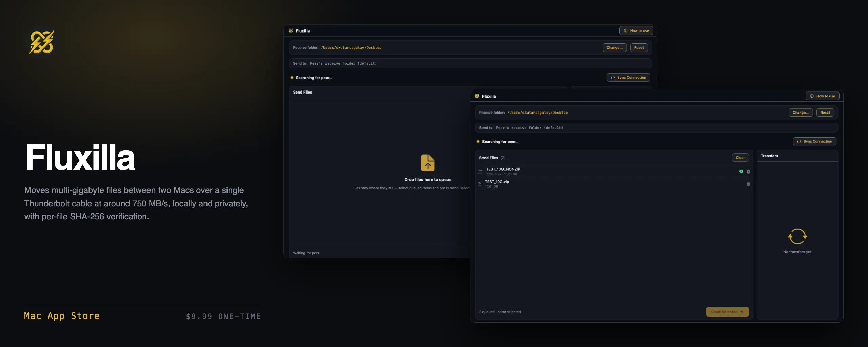Click the upload file icon in the drop zone
This screenshot has width=868, height=347.
(x=428, y=163)
